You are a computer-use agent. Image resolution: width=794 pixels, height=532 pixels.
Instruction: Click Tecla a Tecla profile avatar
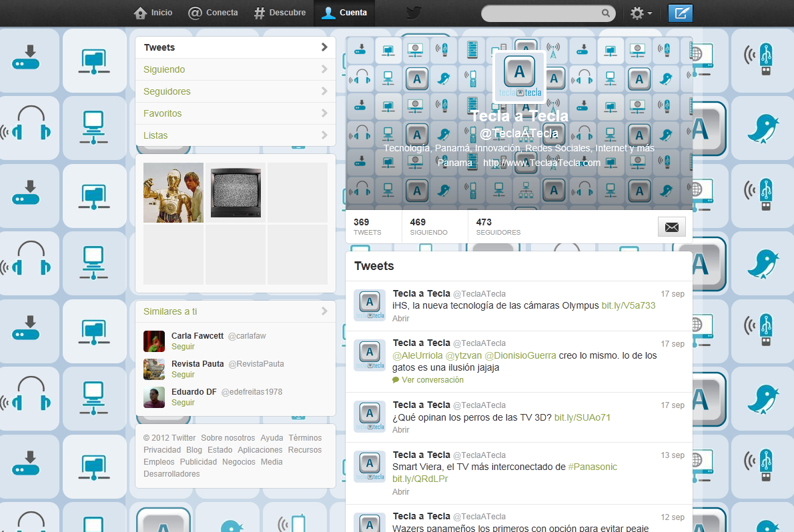coord(519,77)
